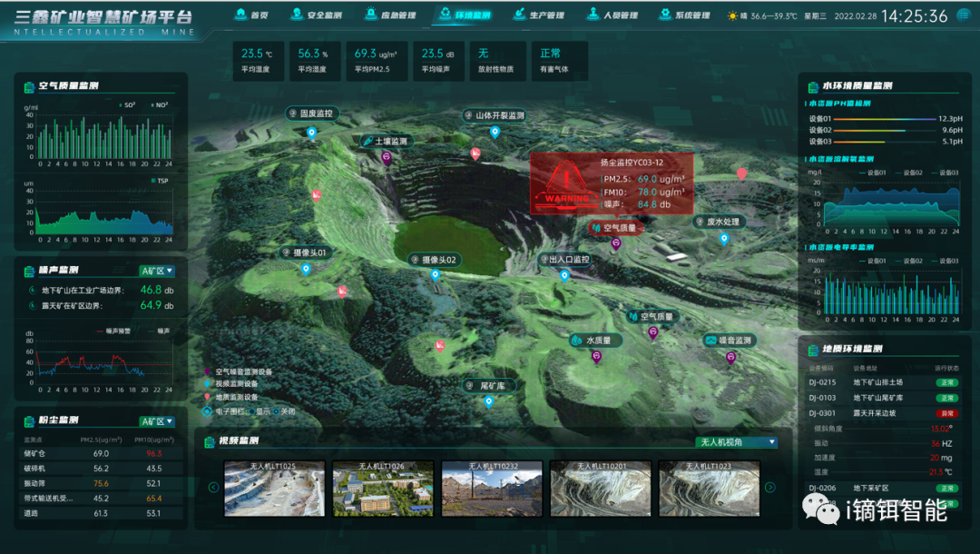This screenshot has height=554, width=980.
Task: Open the 摄像头01 camera marker
Action: coord(306,269)
